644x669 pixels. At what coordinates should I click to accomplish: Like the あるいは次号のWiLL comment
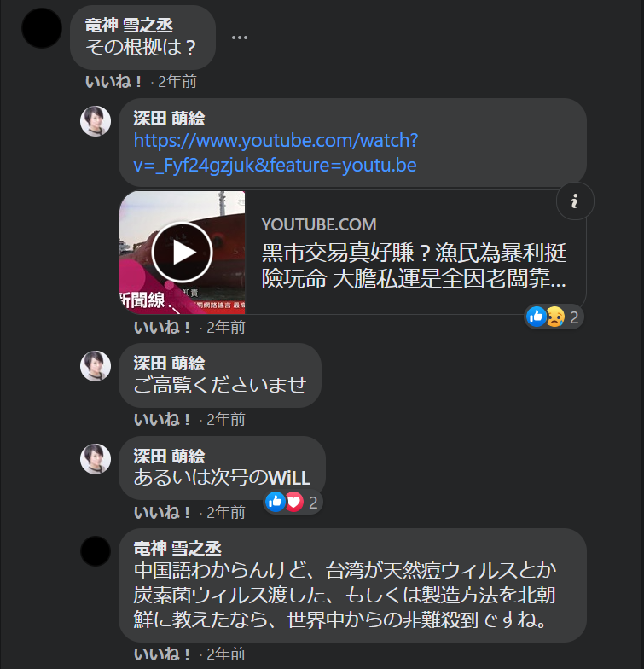click(x=162, y=512)
